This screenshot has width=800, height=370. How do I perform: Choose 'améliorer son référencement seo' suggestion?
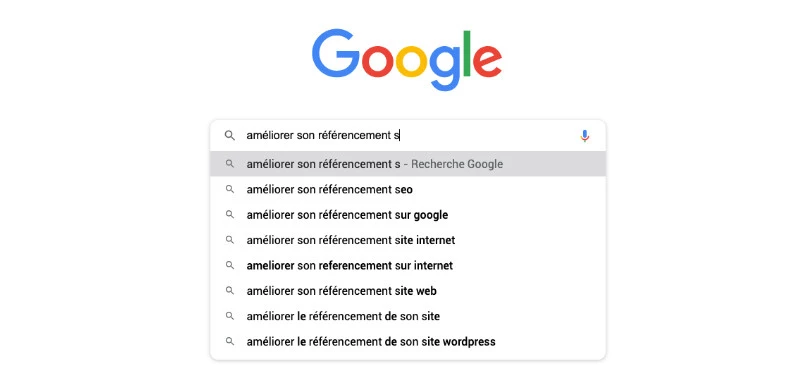[x=408, y=189]
